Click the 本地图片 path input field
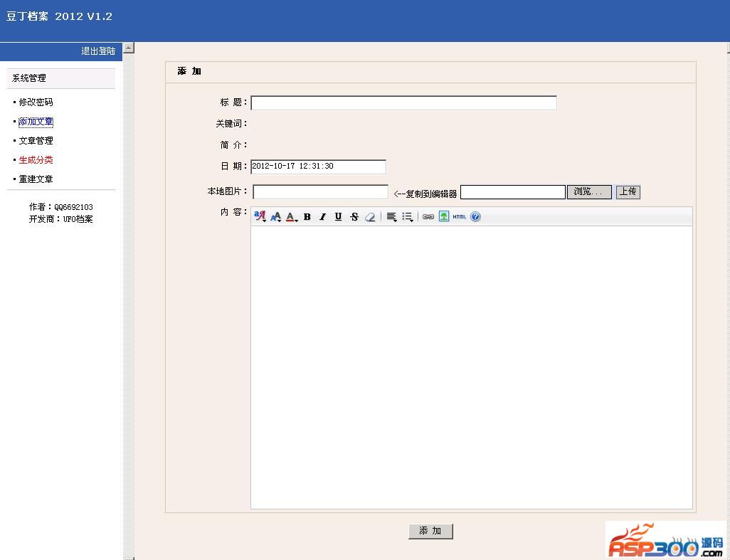 click(320, 192)
